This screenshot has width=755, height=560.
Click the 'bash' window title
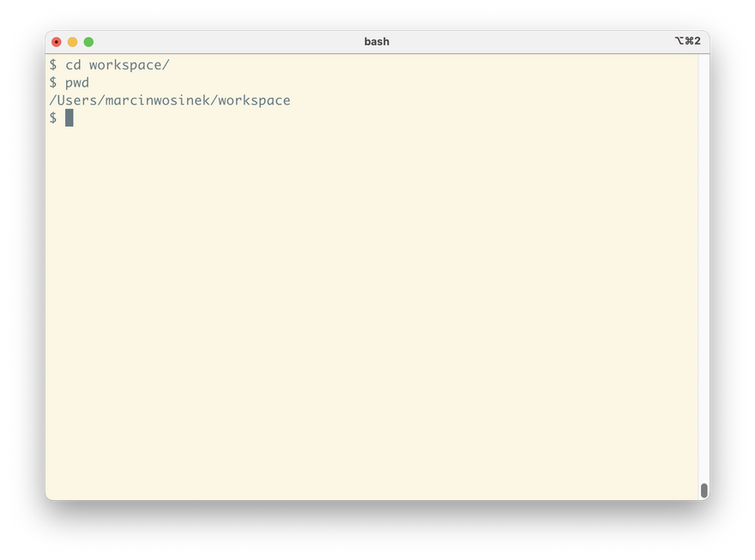pyautogui.click(x=377, y=41)
